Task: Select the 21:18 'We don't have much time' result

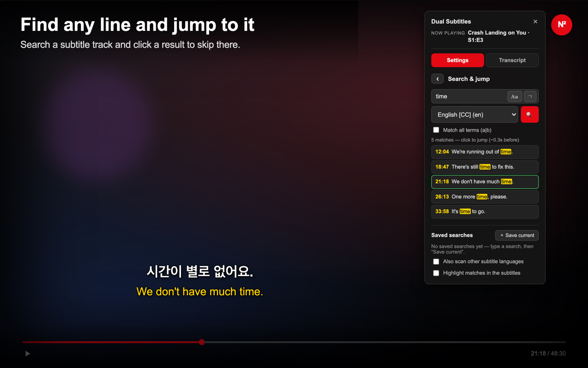Action: tap(485, 182)
